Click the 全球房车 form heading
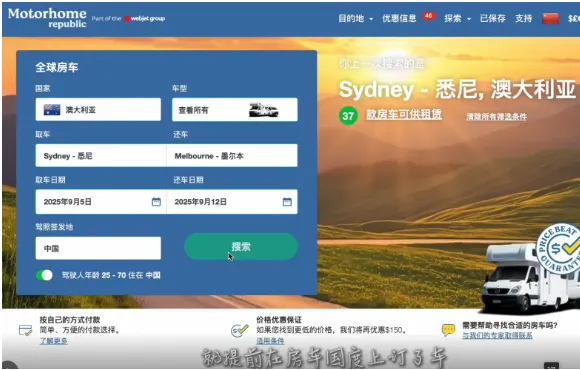580x370 pixels. point(57,67)
